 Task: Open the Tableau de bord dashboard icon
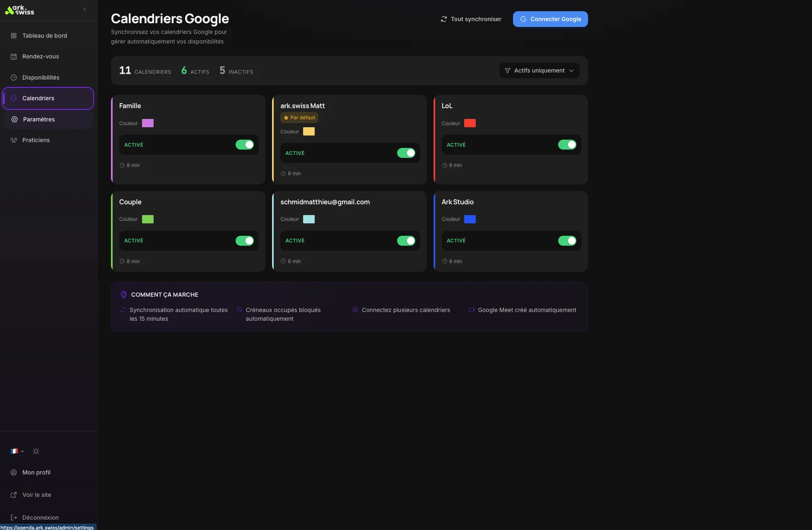(14, 35)
